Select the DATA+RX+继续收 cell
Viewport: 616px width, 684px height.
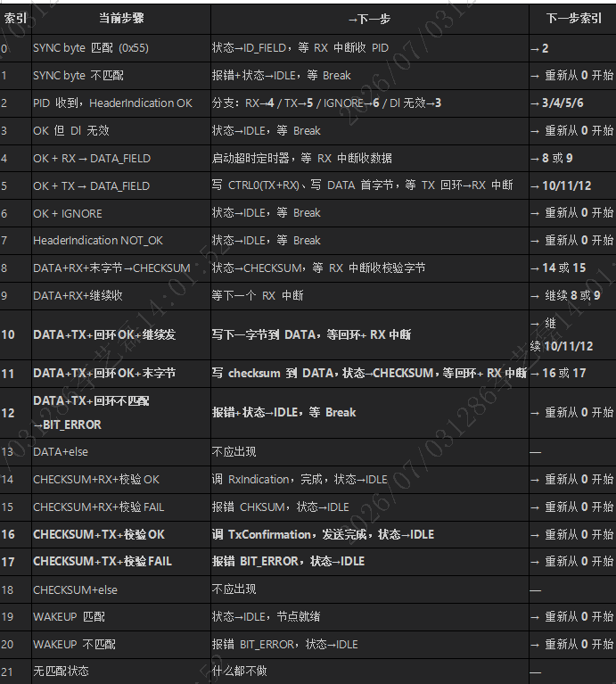121,296
